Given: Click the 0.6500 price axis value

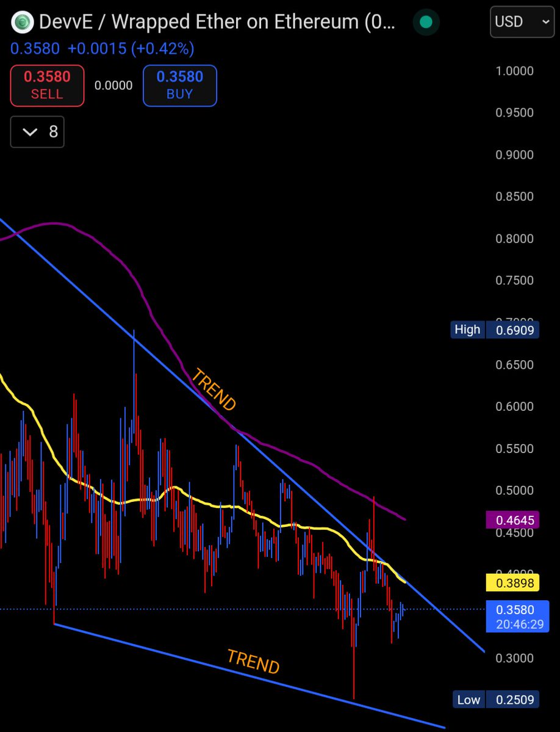Looking at the screenshot, I should pos(514,364).
